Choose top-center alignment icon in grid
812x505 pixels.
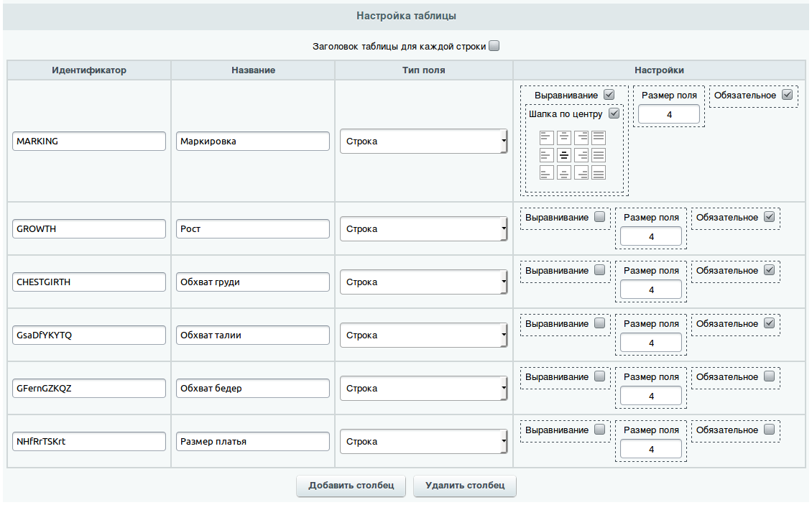pos(564,137)
